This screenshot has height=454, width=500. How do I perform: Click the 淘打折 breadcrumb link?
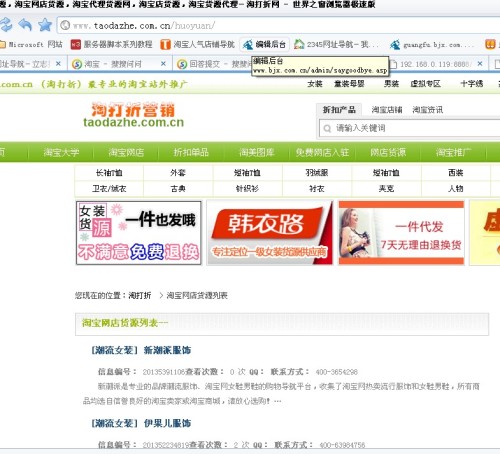pyautogui.click(x=140, y=295)
